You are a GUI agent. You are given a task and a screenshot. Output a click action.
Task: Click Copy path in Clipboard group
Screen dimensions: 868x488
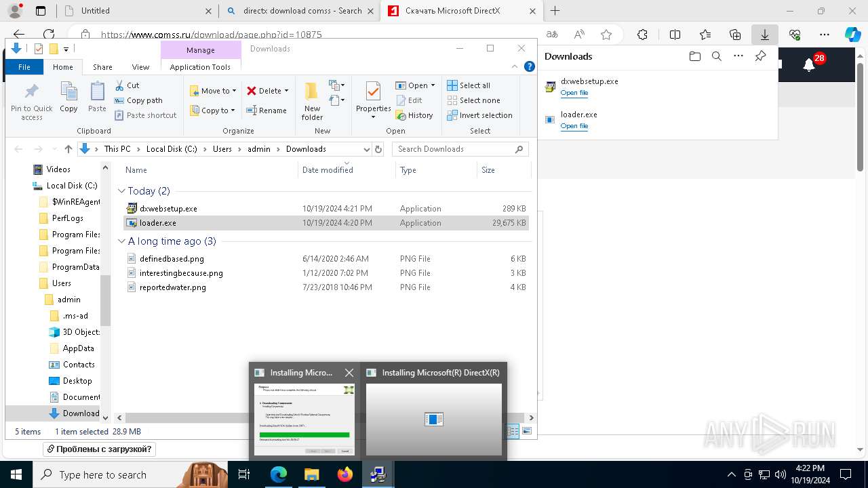tap(138, 100)
